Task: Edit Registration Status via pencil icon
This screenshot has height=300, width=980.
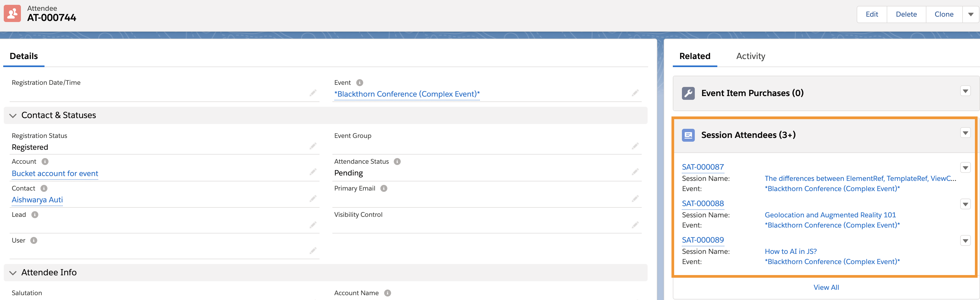Action: [x=313, y=146]
